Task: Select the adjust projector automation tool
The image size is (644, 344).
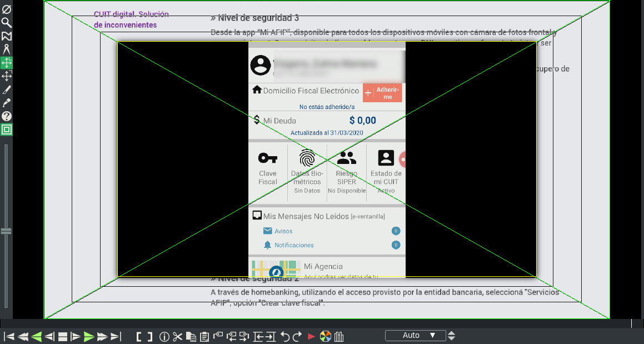Action: 7,76
